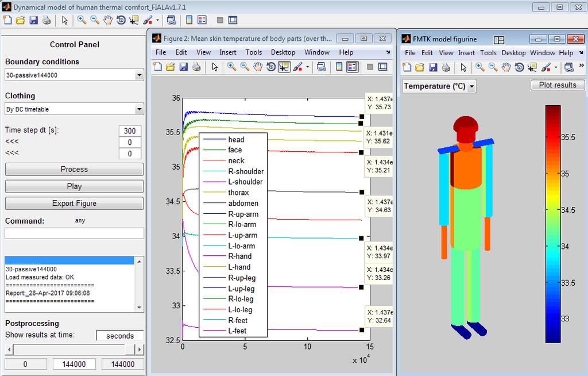Viewport: 588px width, 376px height.
Task: Click Hide Plot Tools in Figure 2 toolbar
Action: (370, 67)
